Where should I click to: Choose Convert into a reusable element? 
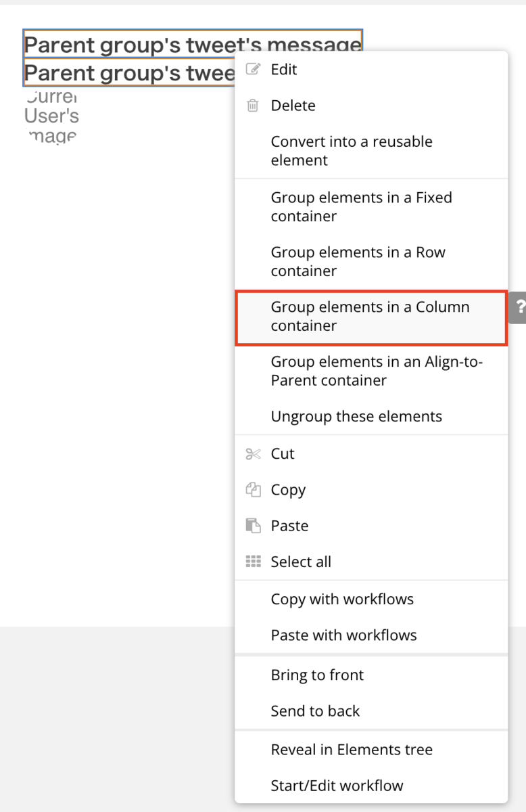(x=371, y=151)
